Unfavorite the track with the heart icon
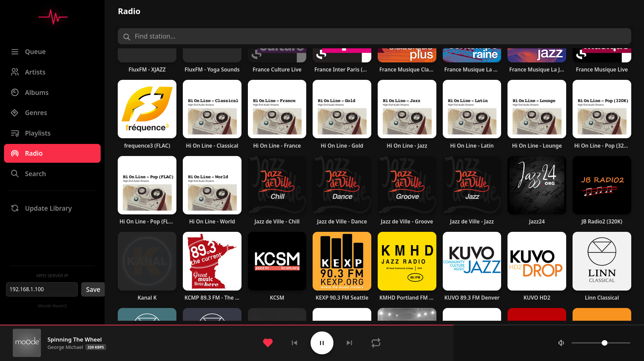644x361 pixels. click(268, 343)
